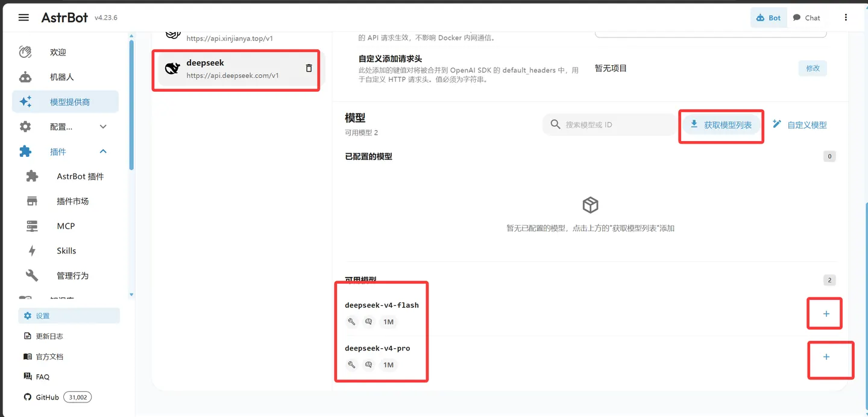Expand the 配置 sidebar group chevron
This screenshot has height=417, width=868.
pyautogui.click(x=103, y=127)
